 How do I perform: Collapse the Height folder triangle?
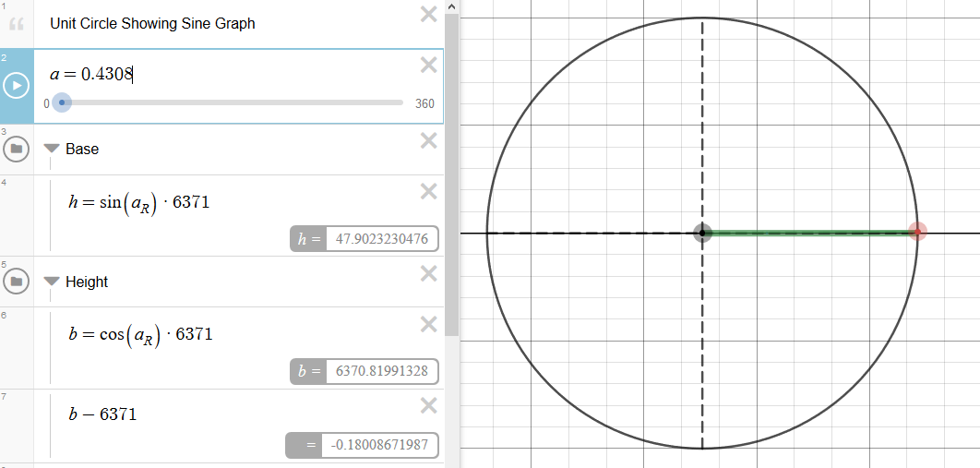click(x=52, y=282)
